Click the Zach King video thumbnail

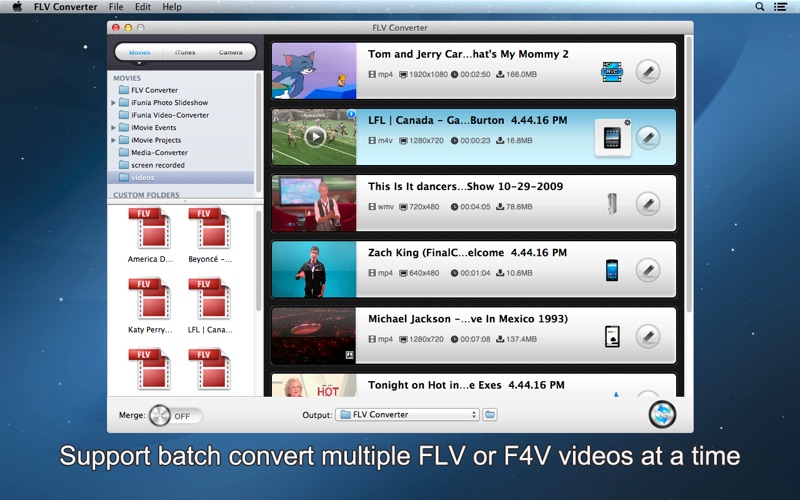[x=314, y=269]
